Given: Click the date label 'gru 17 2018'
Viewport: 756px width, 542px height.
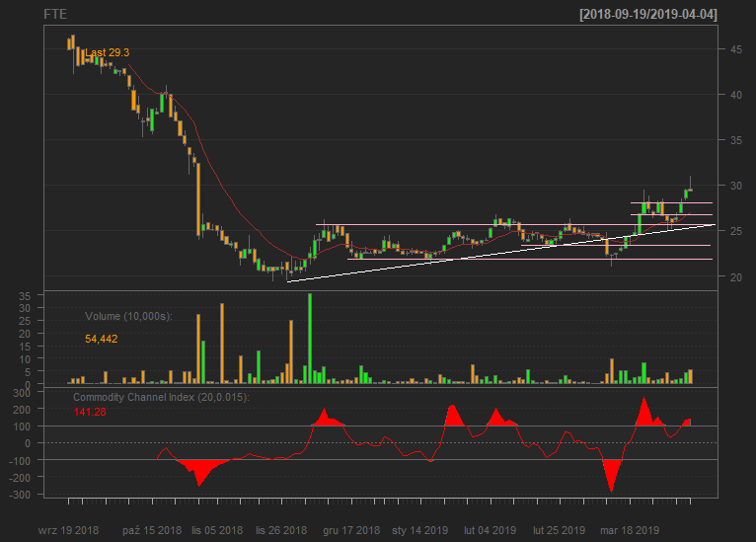Looking at the screenshot, I should [351, 530].
